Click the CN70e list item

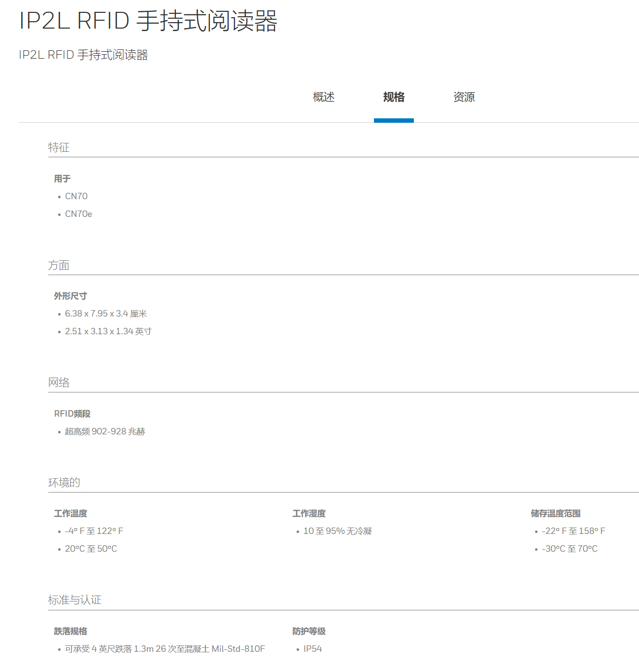[78, 214]
